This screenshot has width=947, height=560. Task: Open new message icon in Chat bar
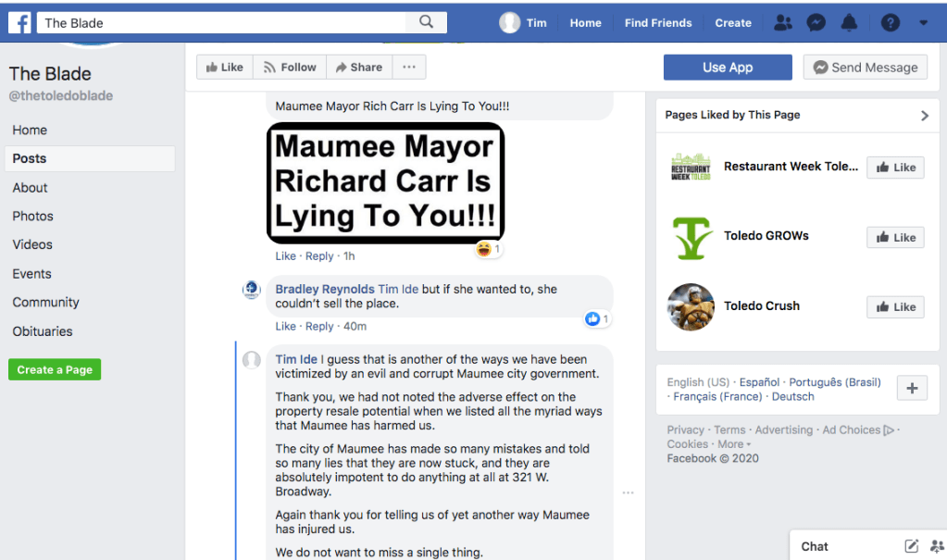point(911,546)
